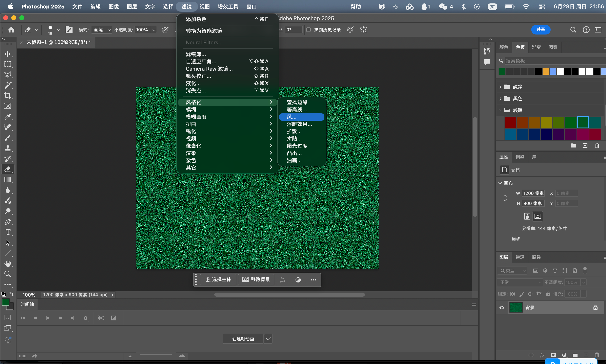
Task: Switch to the 渐变 panel tab
Action: click(536, 47)
